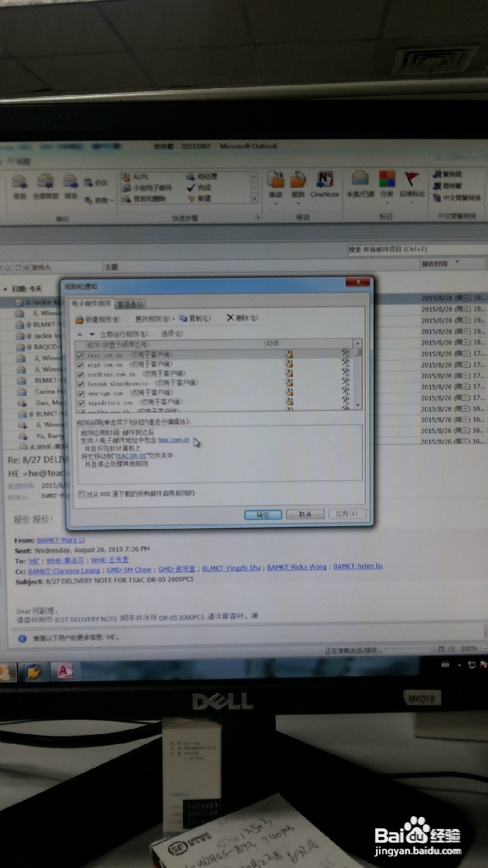Switch to the 管理通知 tab
Image resolution: width=488 pixels, height=868 pixels.
click(x=130, y=304)
